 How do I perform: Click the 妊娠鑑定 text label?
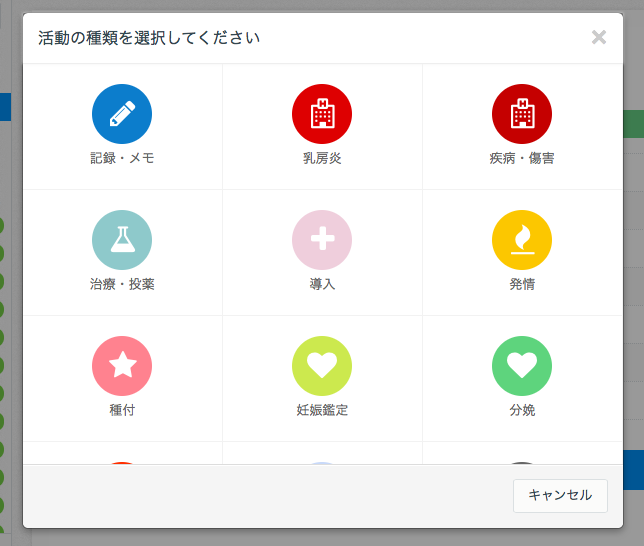322,410
